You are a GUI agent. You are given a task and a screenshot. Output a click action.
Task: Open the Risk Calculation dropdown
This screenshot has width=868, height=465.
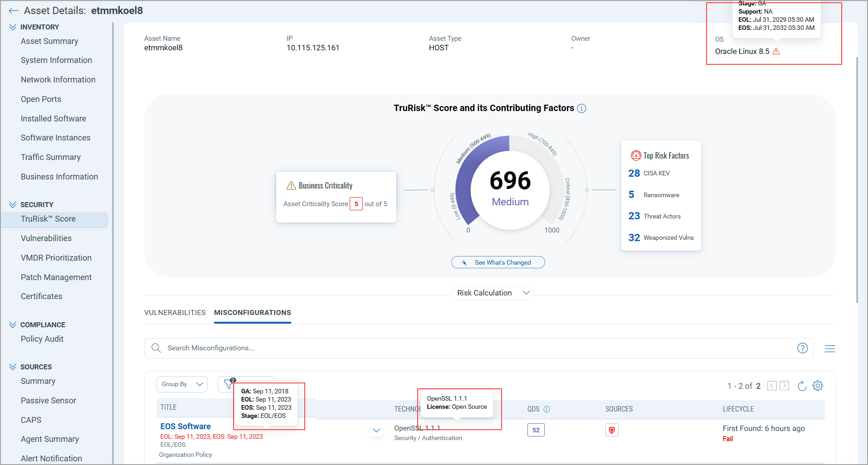[x=492, y=293]
